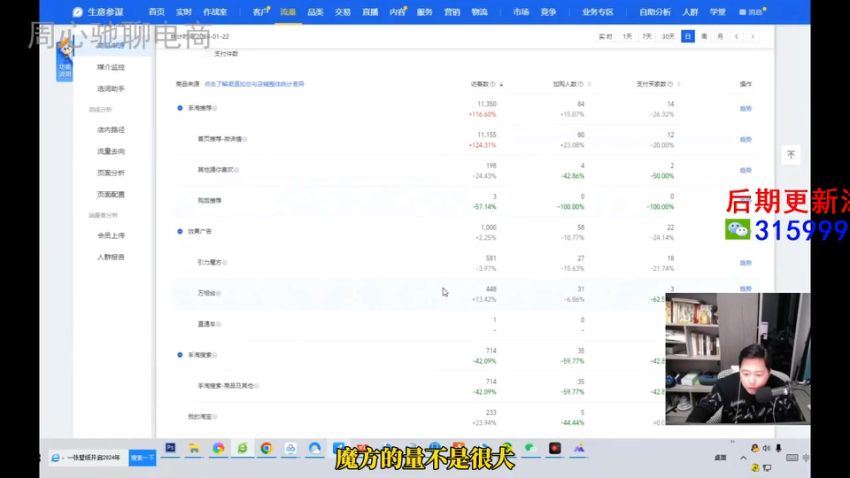Select the 日 date granularity button
This screenshot has width=850, height=478.
(x=687, y=36)
